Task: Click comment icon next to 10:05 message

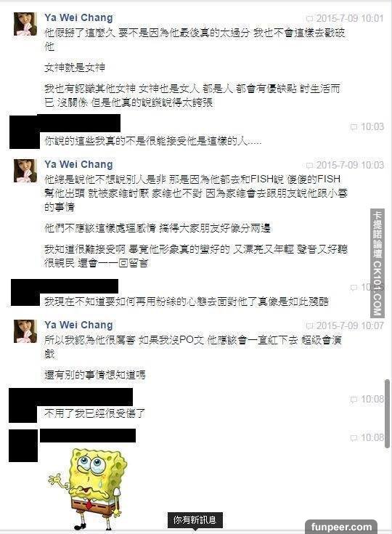Action: 354,288
